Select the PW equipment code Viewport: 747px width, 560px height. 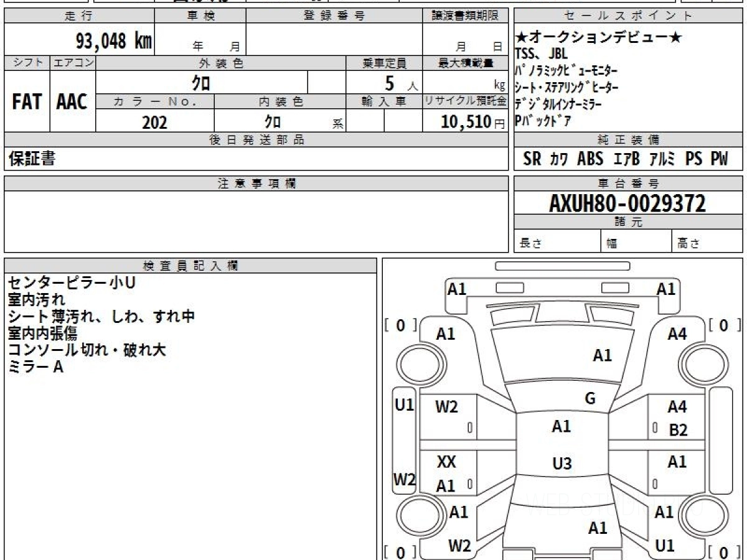coord(719,159)
